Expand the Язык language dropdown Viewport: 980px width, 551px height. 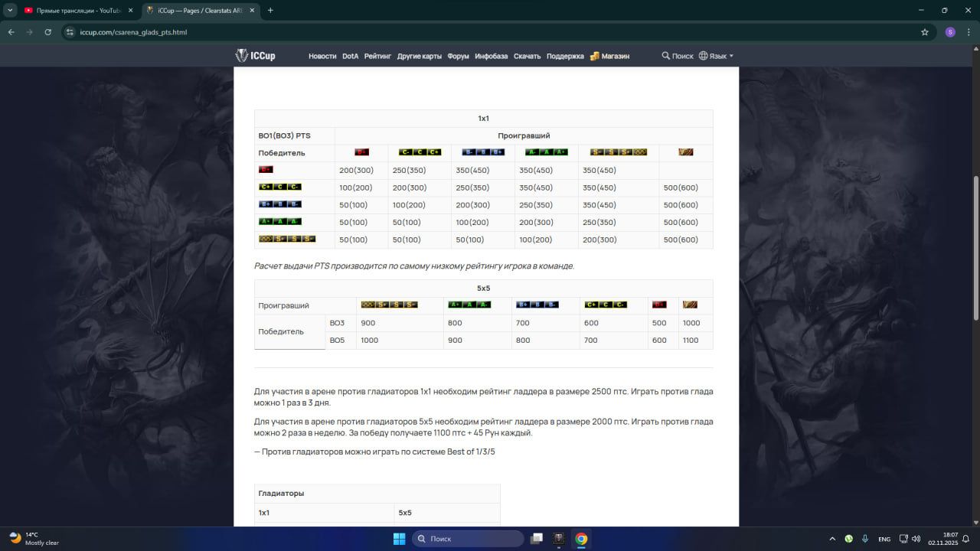[716, 56]
